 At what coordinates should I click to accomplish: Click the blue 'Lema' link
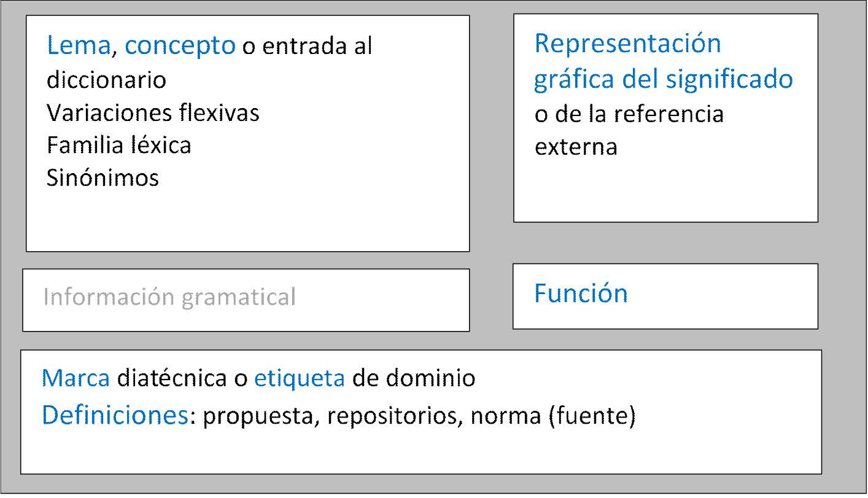click(79, 46)
